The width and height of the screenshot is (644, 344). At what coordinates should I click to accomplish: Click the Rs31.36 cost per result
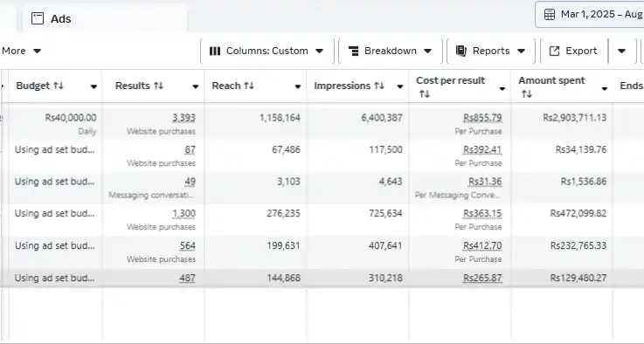coord(485,182)
